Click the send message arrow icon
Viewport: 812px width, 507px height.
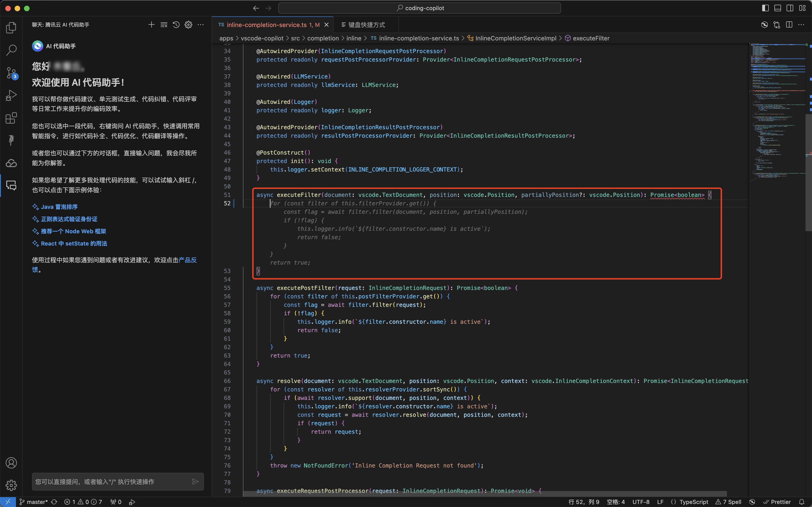click(x=195, y=482)
